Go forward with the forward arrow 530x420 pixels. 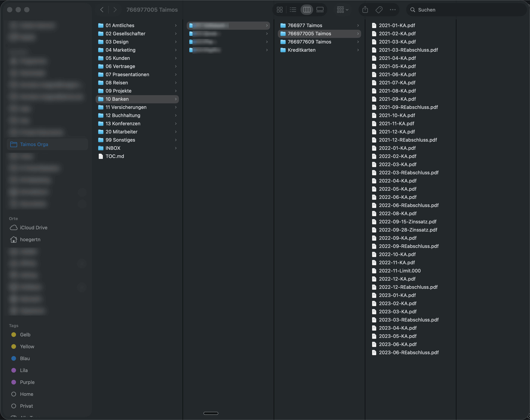pos(115,10)
